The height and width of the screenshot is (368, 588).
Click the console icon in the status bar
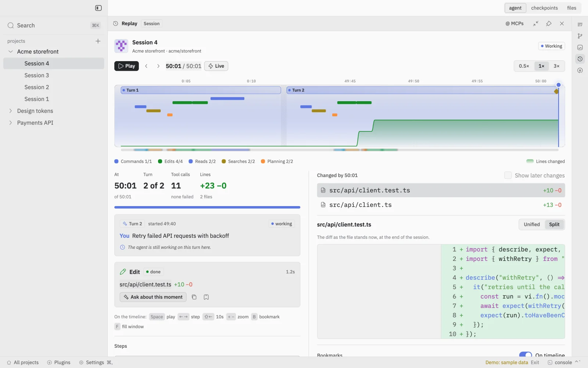tap(550, 362)
